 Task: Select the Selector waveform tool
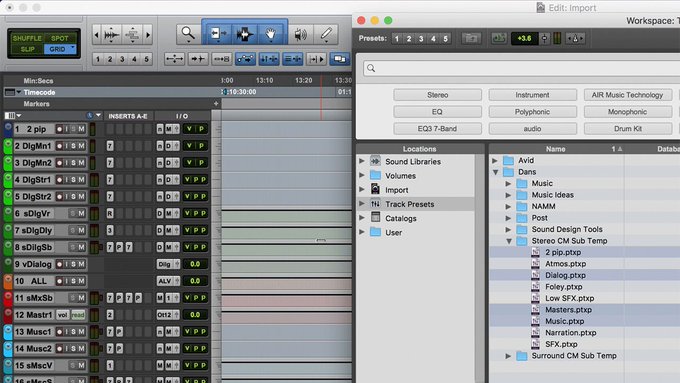pos(244,34)
